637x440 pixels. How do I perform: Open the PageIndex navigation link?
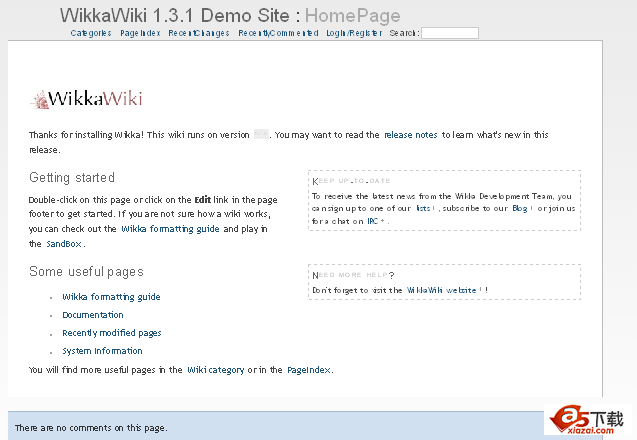(140, 33)
